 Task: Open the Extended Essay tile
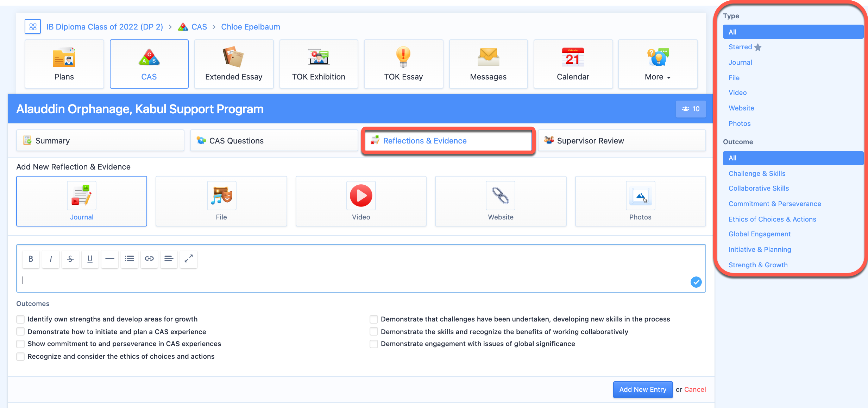[234, 64]
